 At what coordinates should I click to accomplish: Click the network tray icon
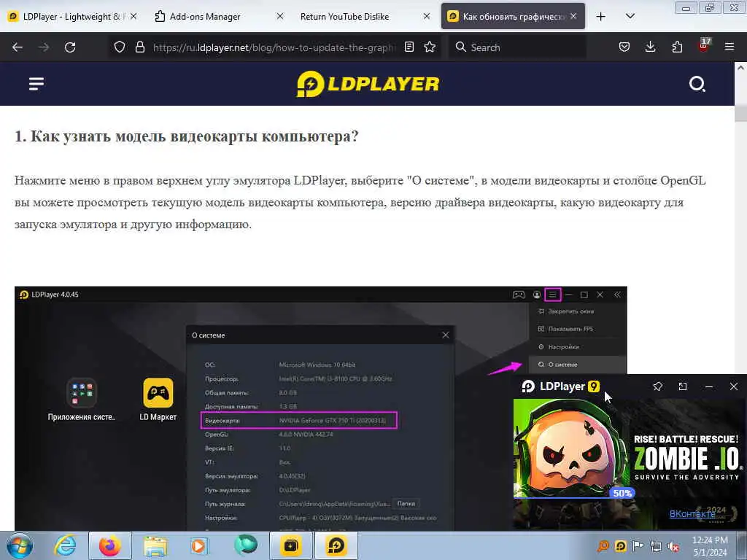click(x=656, y=546)
